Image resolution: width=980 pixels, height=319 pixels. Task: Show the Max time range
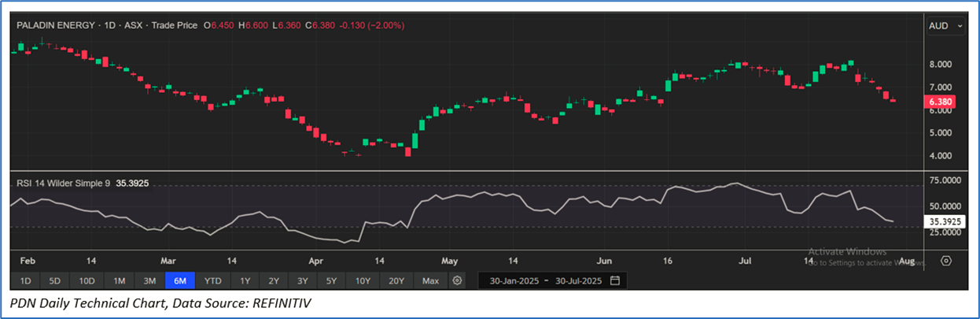(430, 280)
